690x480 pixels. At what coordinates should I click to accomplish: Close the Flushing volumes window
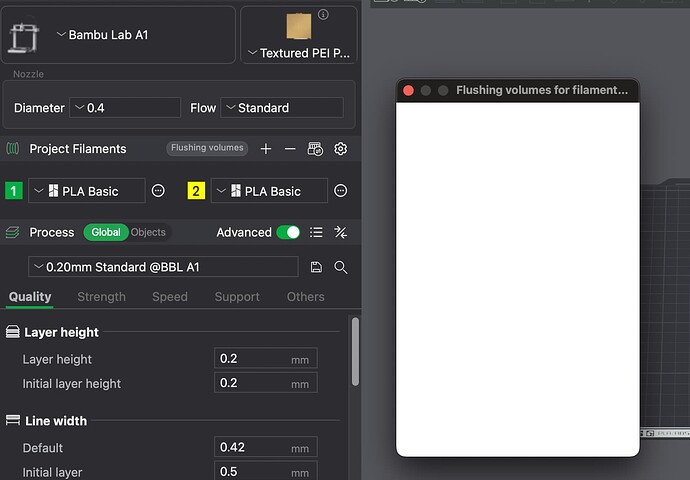point(408,90)
